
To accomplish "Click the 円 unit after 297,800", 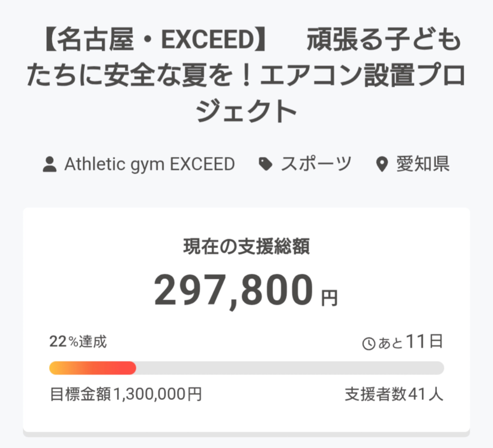I will [x=329, y=298].
